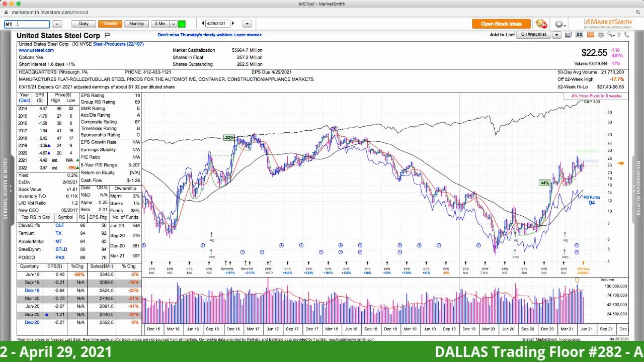Screen dimensions: 644x362
Task: Click the orange circle marker above volume bars
Action: pos(577,280)
